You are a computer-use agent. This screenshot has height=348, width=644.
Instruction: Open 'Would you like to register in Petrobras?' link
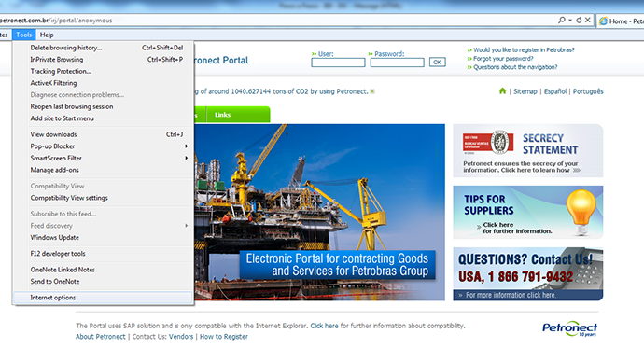click(x=524, y=50)
